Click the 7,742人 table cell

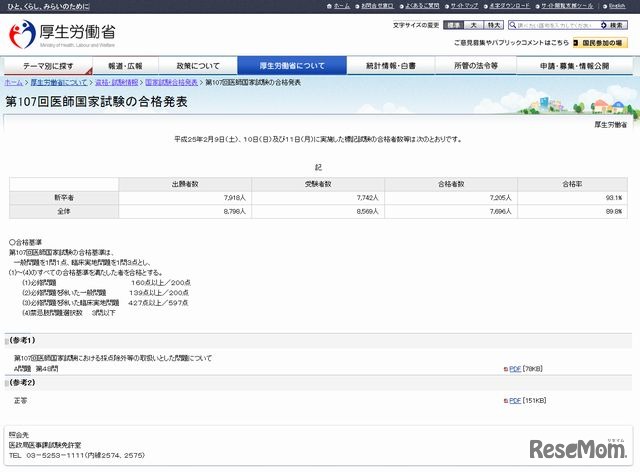point(318,198)
